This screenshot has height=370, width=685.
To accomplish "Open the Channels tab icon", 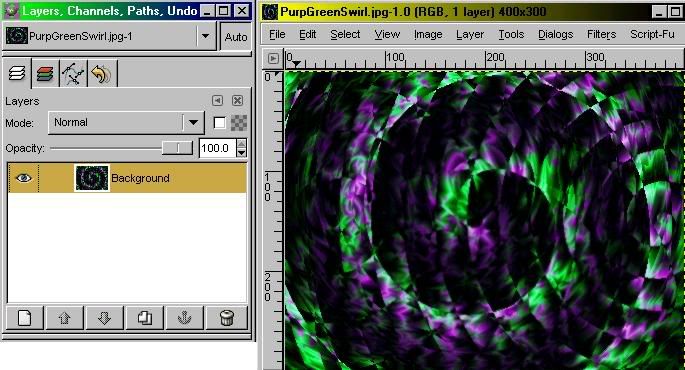I will tap(45, 74).
